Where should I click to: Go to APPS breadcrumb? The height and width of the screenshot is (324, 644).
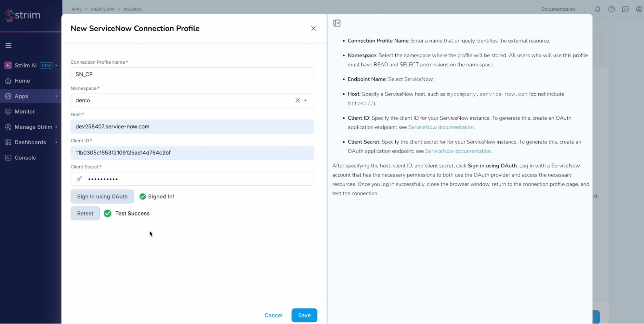pos(77,9)
